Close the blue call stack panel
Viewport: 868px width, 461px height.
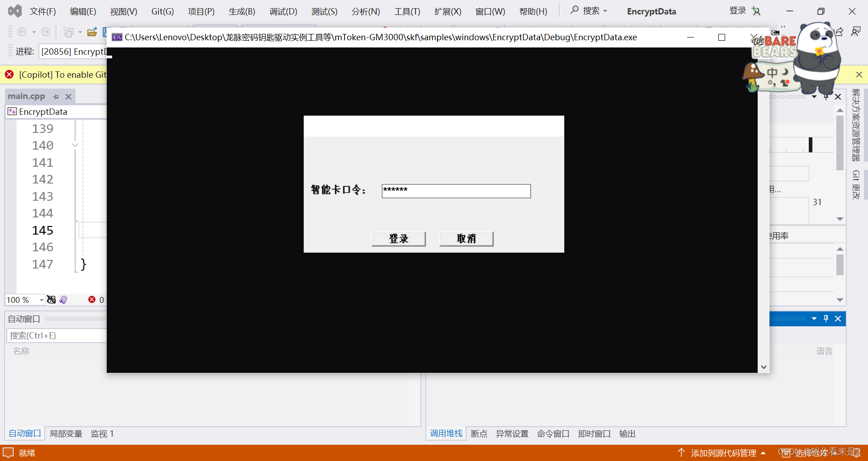[x=838, y=319]
